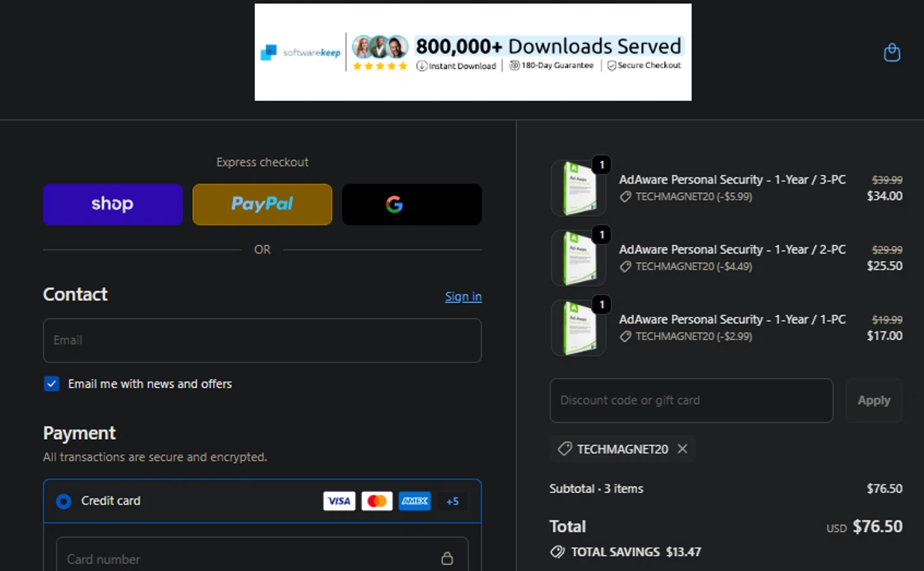
Task: Click 'Subtotal · 3 items' label
Action: 596,488
